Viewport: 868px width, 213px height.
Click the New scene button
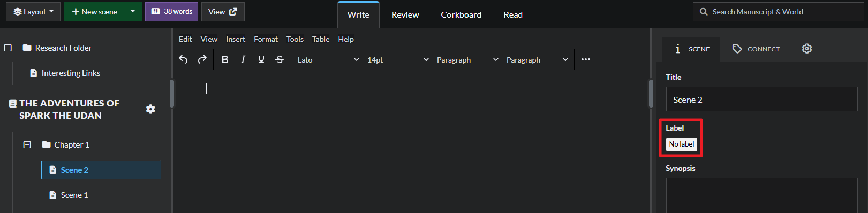[94, 12]
